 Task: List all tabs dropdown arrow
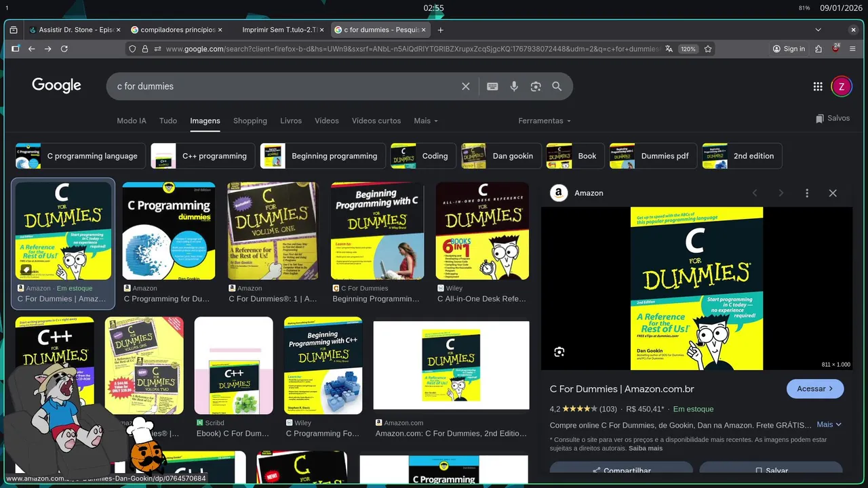coord(818,30)
